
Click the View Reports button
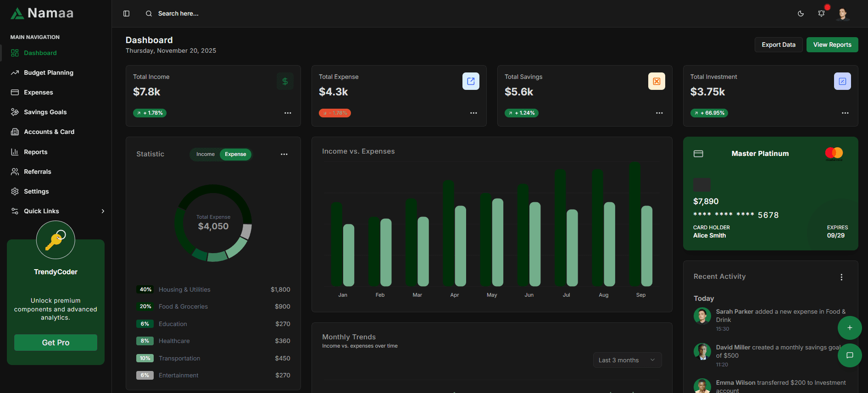click(832, 44)
